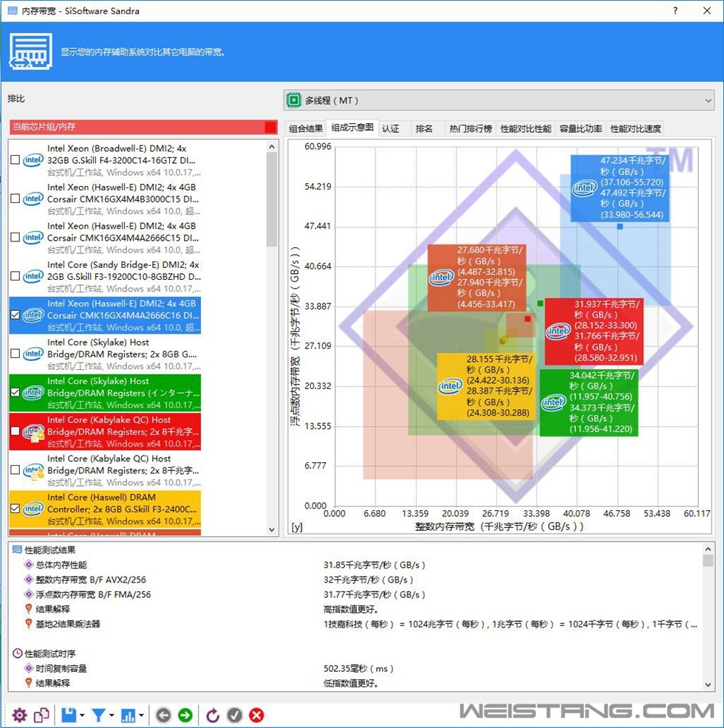Click Intel logo in the red 31.937 chart label
724x728 pixels.
pos(558,331)
